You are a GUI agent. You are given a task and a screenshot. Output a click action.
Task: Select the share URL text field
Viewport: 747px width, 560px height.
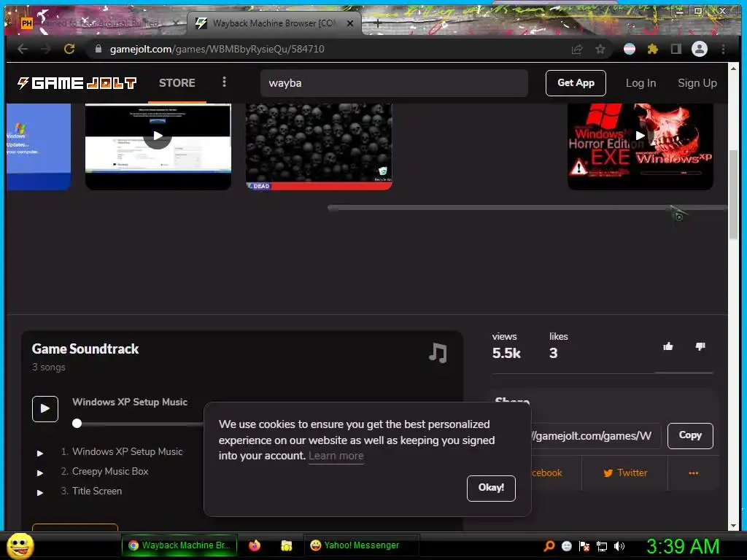point(595,436)
